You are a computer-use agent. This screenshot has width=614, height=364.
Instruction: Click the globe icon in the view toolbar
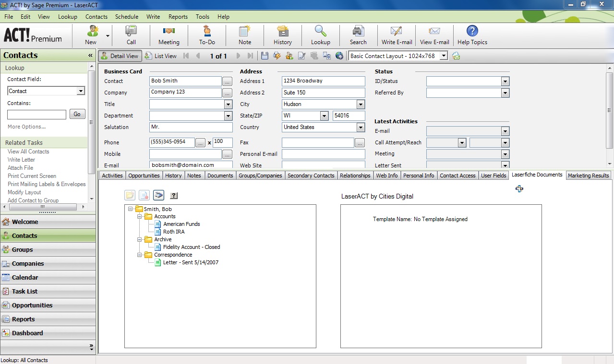tap(339, 56)
